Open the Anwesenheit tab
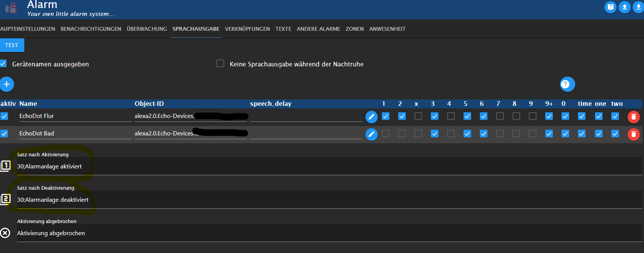Screen dimensions: 644x253 tap(387, 29)
